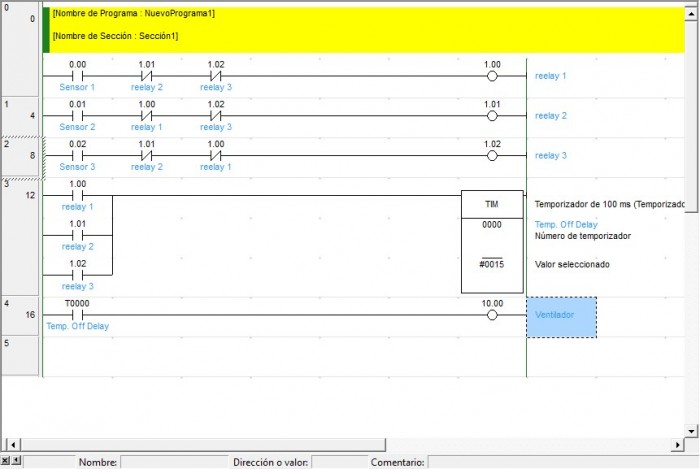Image resolution: width=700 pixels, height=469 pixels.
Task: Select parallel contact 1.02 reelay 3 in rung 3
Action: point(77,275)
